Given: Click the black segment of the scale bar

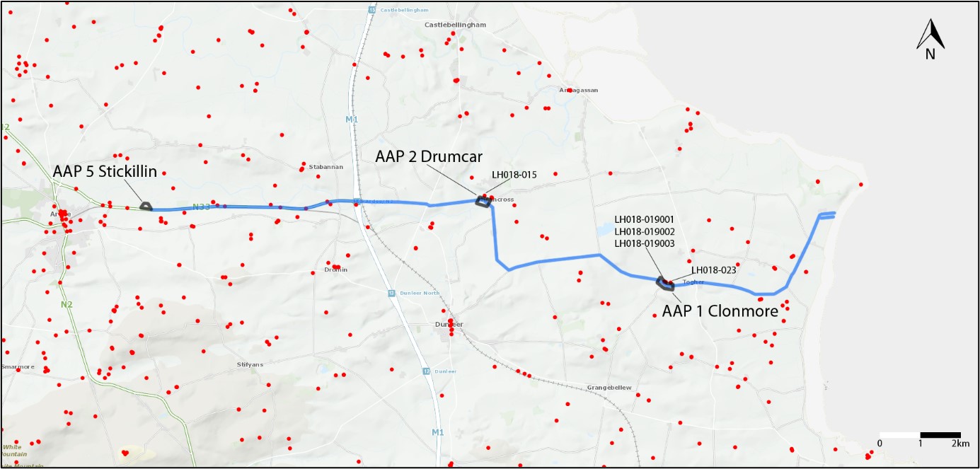Looking at the screenshot, I should [940, 434].
